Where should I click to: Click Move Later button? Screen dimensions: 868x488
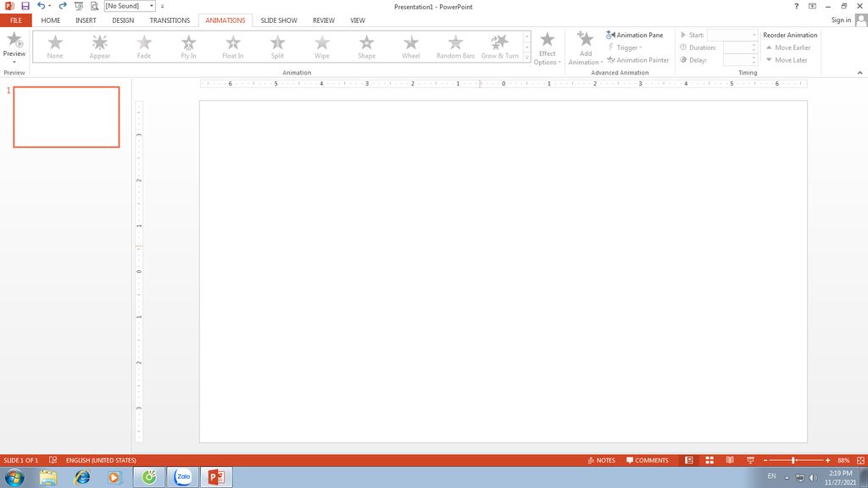click(787, 60)
